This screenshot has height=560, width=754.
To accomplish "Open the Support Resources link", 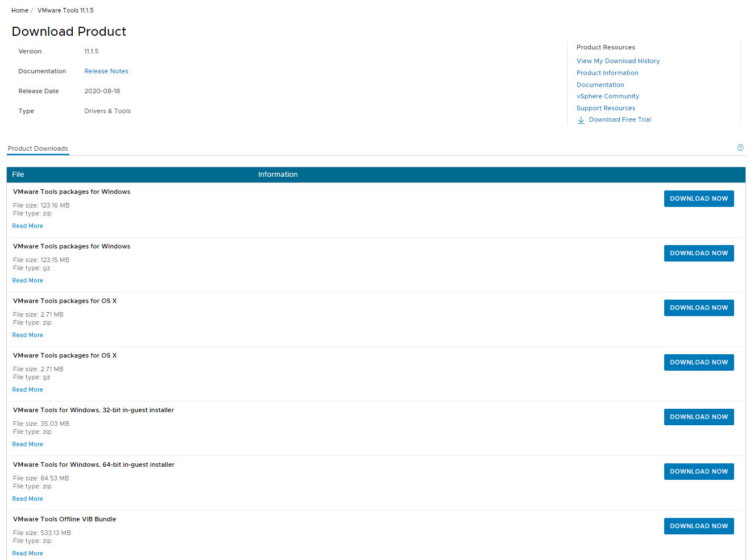I will (606, 108).
